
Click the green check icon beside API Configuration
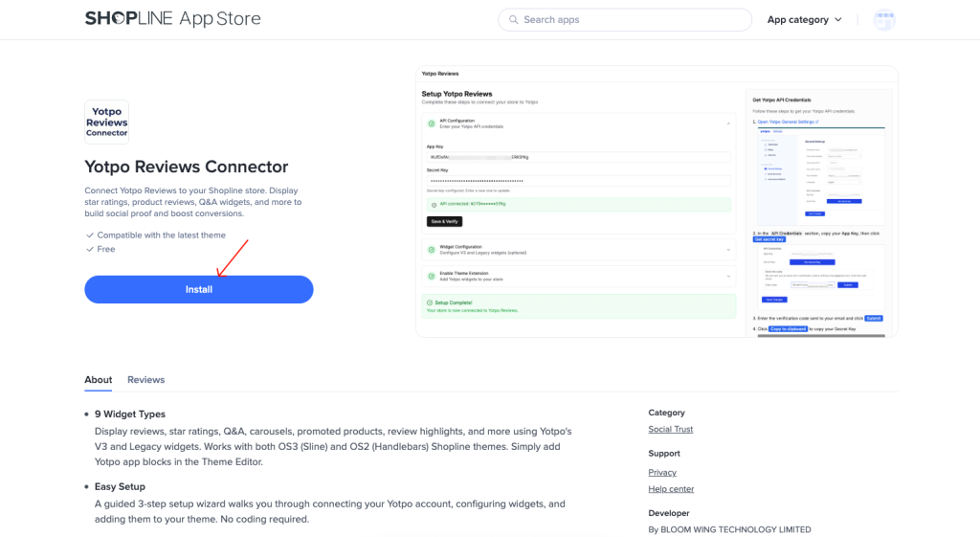click(x=430, y=123)
